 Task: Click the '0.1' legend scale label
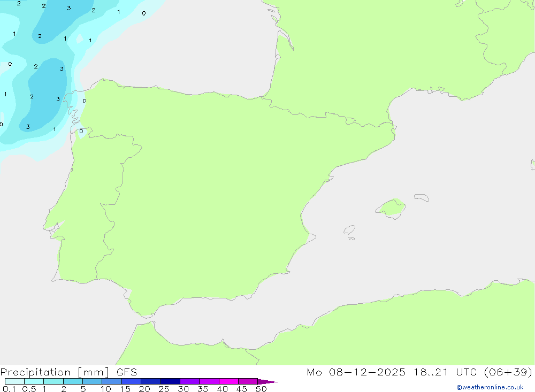pos(9,389)
